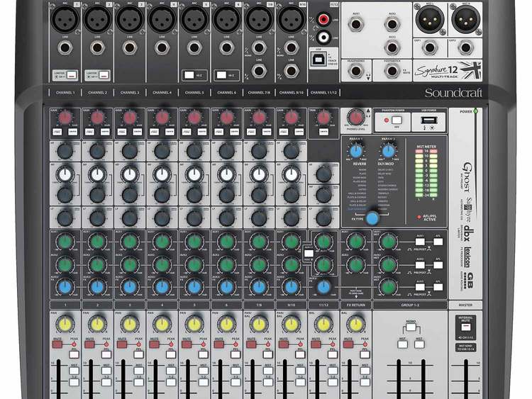Toggle the AFL button in the AUX1 MST row
532x399 pixels.
(x=438, y=242)
